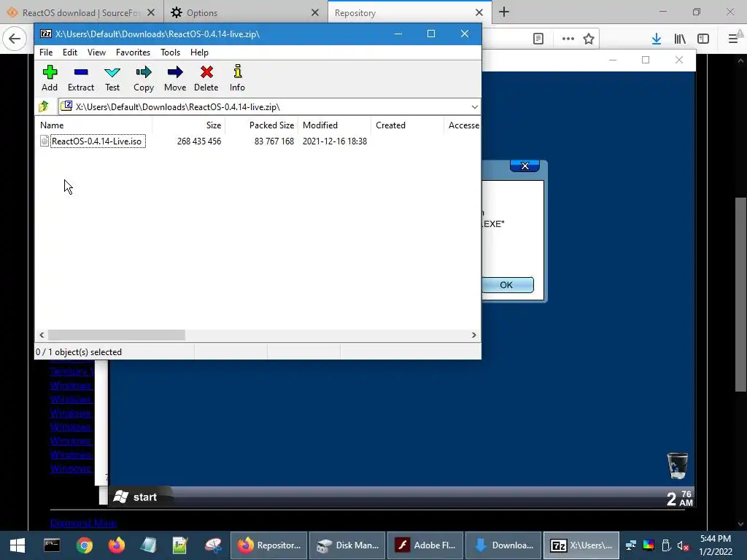Screen dimensions: 747x560
Task: Open the File menu
Action: [x=46, y=52]
